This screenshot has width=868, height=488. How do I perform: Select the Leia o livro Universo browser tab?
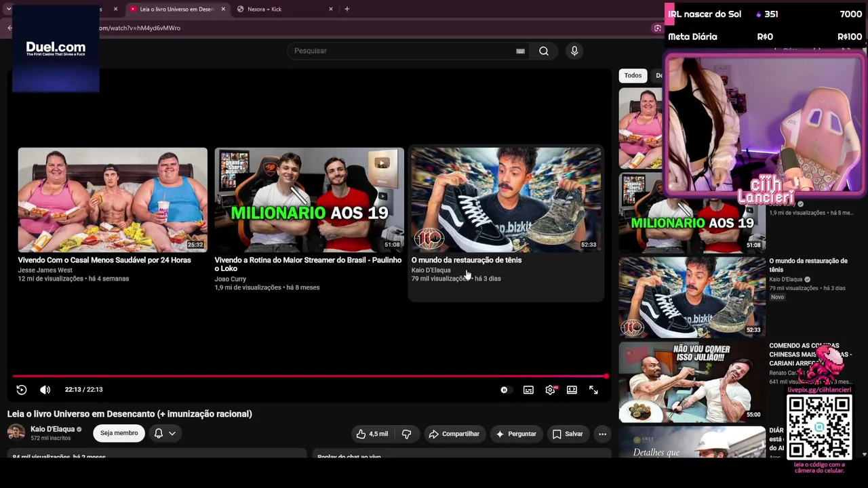coord(177,9)
